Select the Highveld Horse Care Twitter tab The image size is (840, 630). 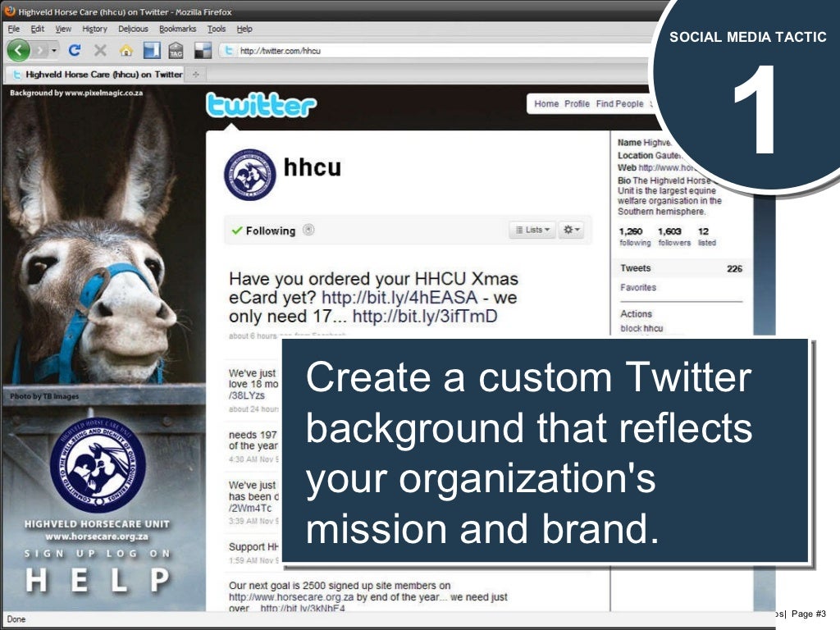98,75
